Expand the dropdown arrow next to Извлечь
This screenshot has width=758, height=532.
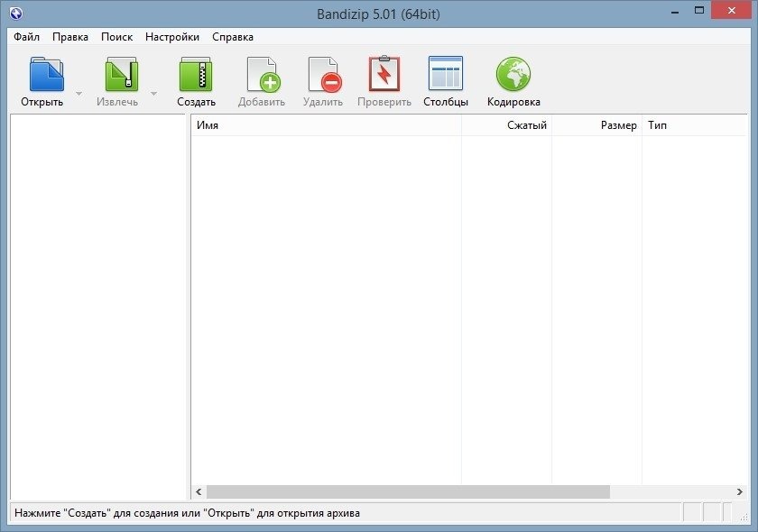pos(153,93)
